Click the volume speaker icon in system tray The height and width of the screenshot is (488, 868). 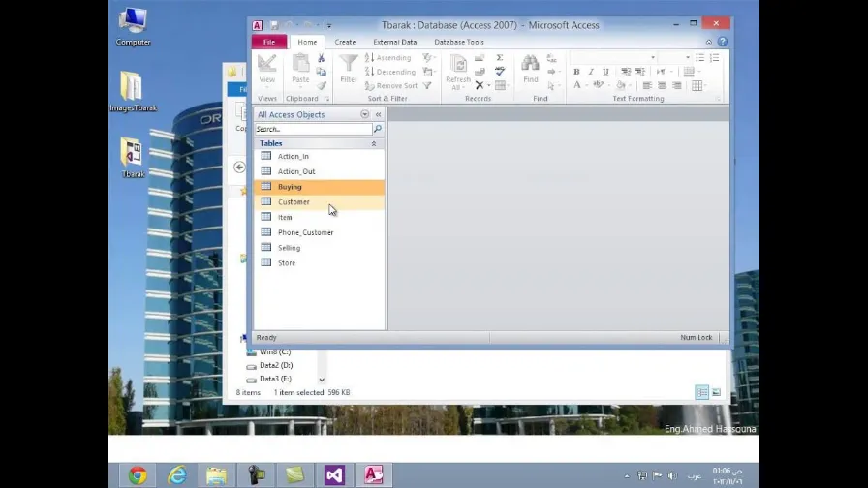click(x=672, y=475)
